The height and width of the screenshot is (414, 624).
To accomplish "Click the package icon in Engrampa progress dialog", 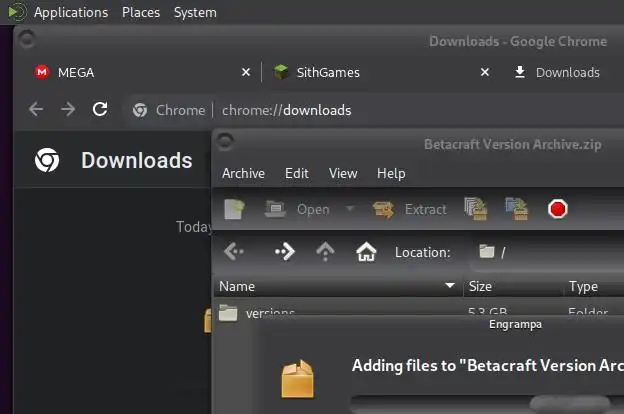I will (x=297, y=379).
